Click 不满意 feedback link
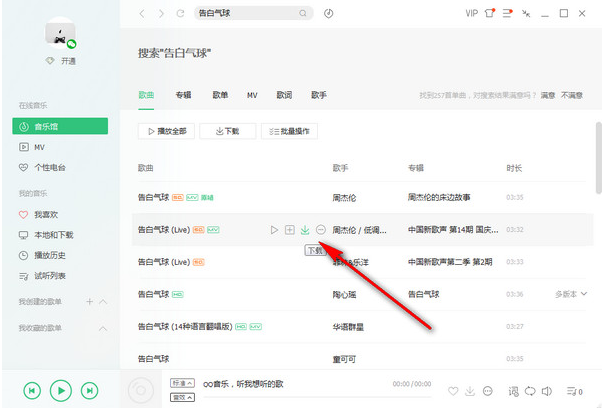Viewport: 615px width, 411px height. (572, 95)
